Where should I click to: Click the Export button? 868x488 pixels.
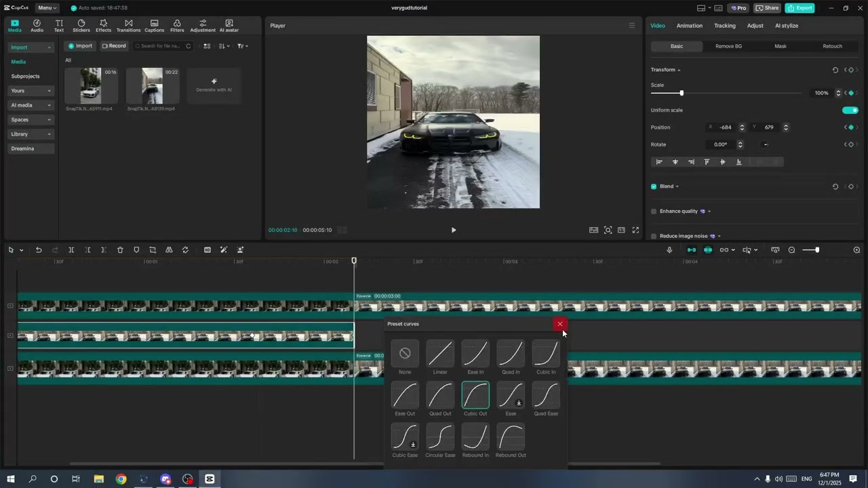pyautogui.click(x=800, y=8)
